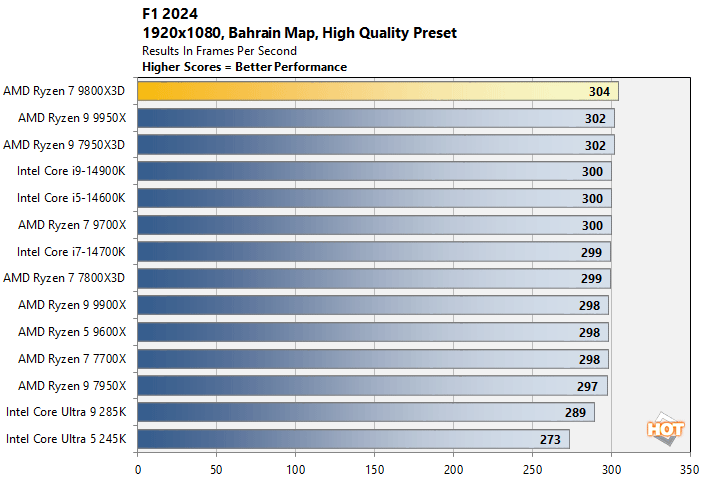
Task: Select the 'Intel Core Ultra 9 285K' label
Action: (x=66, y=412)
